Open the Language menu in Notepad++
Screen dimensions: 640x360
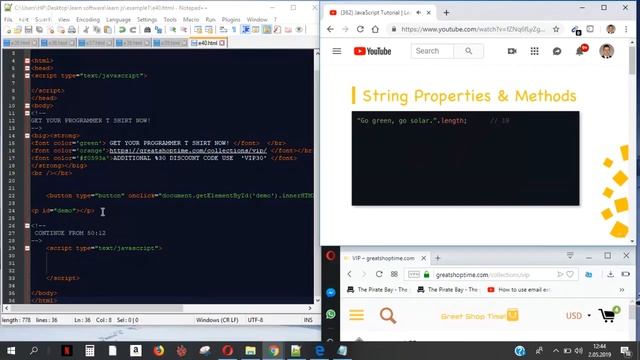click(x=118, y=20)
